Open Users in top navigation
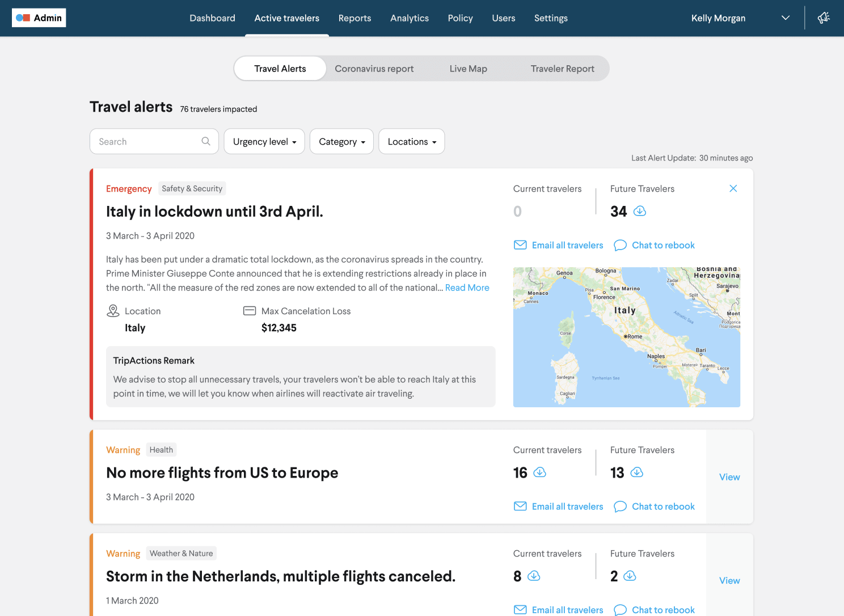Viewport: 844px width, 616px height. [504, 18]
